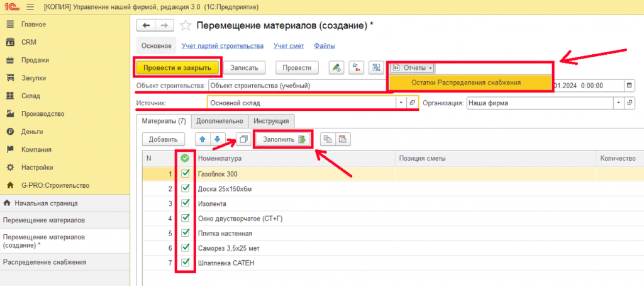This screenshot has height=286, width=644.
Task: Open the Учет партий строительства link
Action: (x=223, y=45)
